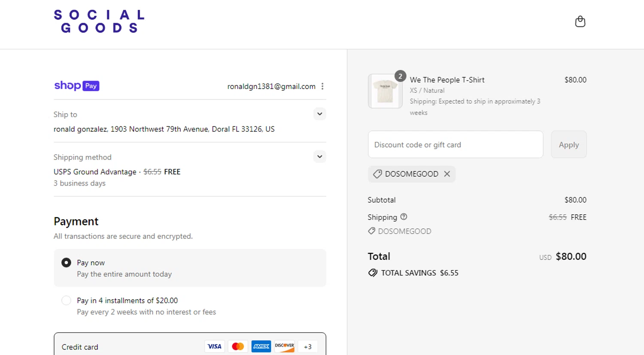Click the tag icon beside shipping discount code
This screenshot has height=355, width=644.
(x=372, y=231)
